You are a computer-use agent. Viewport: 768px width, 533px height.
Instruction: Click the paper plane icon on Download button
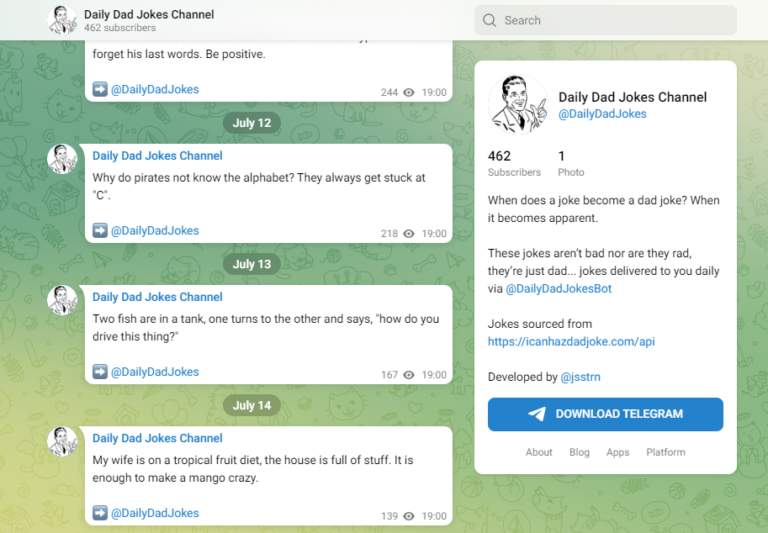537,414
